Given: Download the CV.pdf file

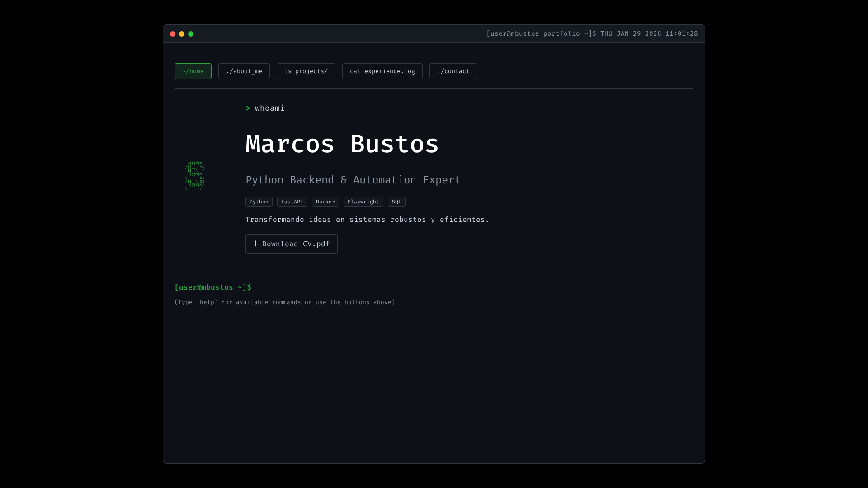Looking at the screenshot, I should [x=292, y=244].
